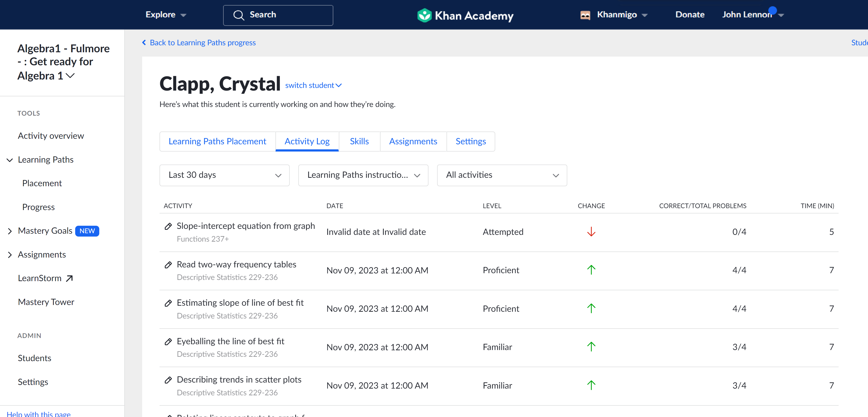
Task: Open the Last 30 days date filter
Action: click(224, 175)
